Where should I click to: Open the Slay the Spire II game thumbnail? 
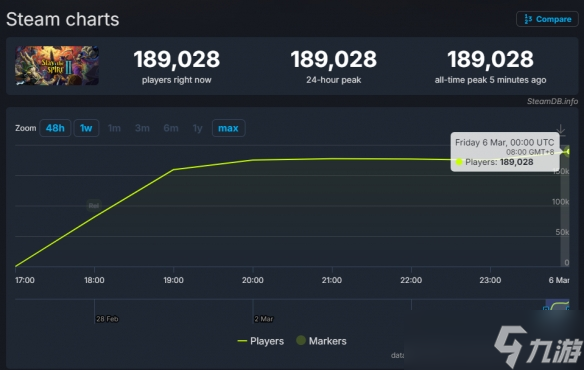click(x=57, y=66)
